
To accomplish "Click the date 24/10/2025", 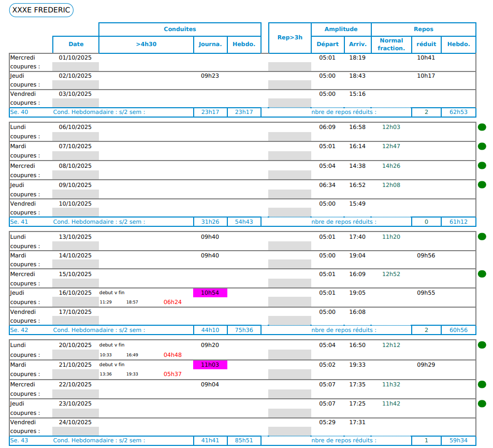I will (x=75, y=423).
